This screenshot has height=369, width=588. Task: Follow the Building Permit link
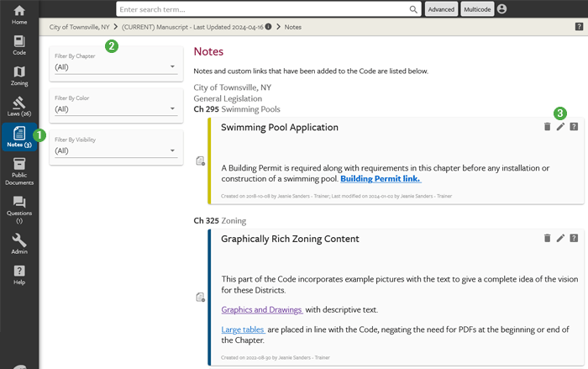tap(380, 178)
